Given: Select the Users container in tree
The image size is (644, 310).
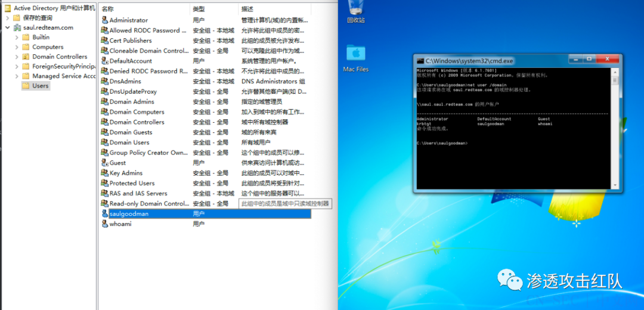Looking at the screenshot, I should click(x=36, y=86).
